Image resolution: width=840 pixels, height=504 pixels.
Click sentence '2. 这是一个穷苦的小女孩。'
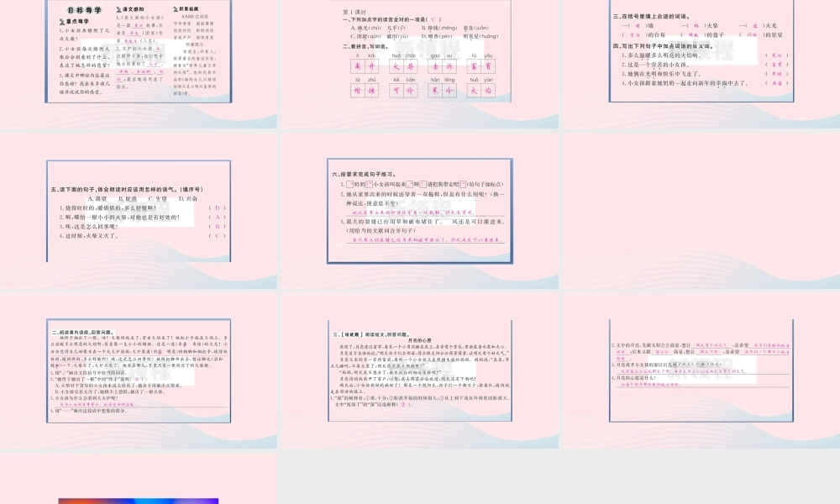655,65
